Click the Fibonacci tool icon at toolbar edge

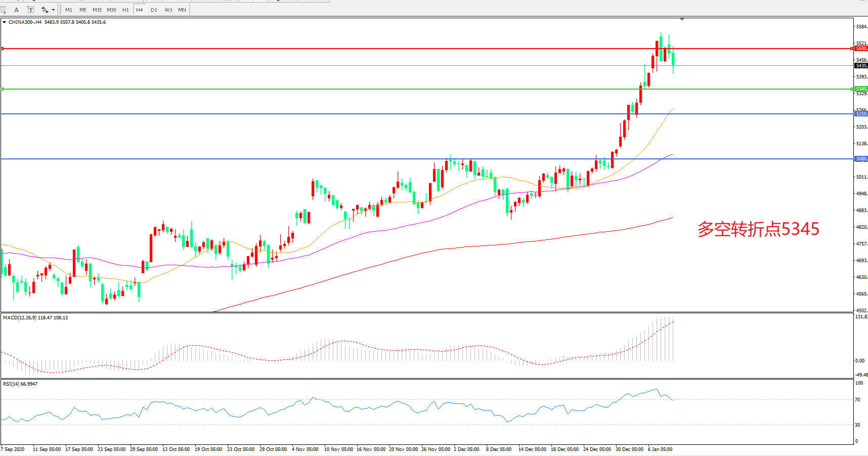point(3,10)
